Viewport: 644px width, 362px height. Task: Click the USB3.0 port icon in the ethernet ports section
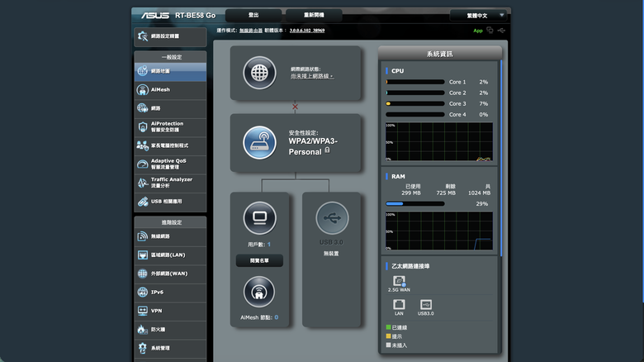[426, 305]
